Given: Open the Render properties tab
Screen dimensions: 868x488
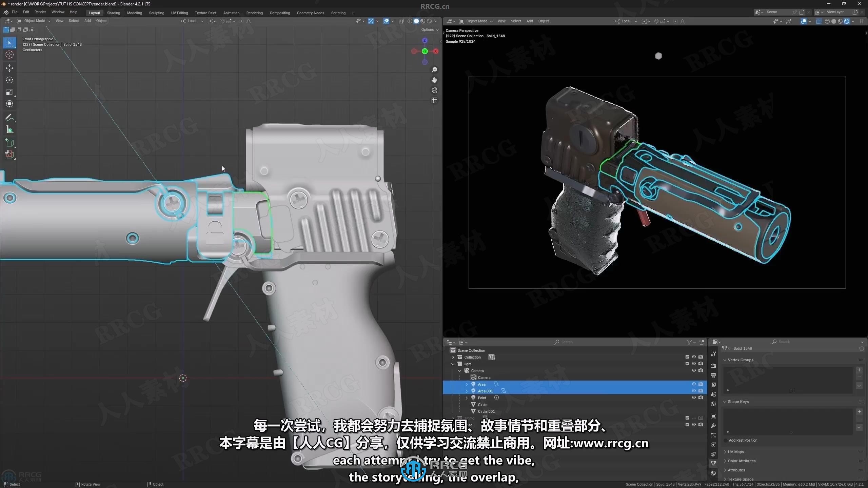Looking at the screenshot, I should (713, 366).
